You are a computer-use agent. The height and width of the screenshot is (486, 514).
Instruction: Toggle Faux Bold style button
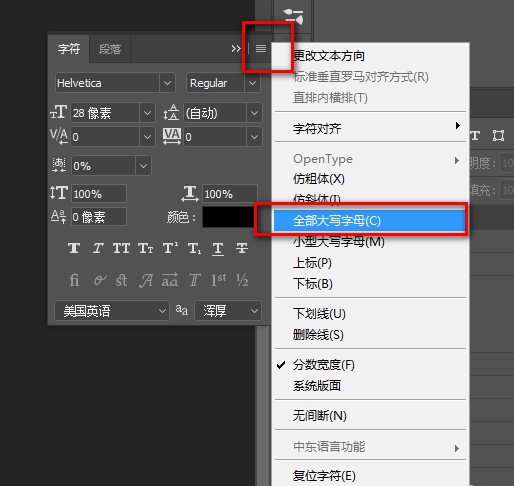tap(74, 248)
